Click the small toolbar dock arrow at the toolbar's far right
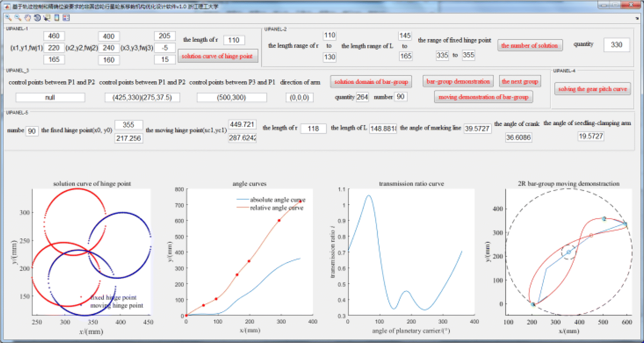644x343 pixels. [637, 19]
